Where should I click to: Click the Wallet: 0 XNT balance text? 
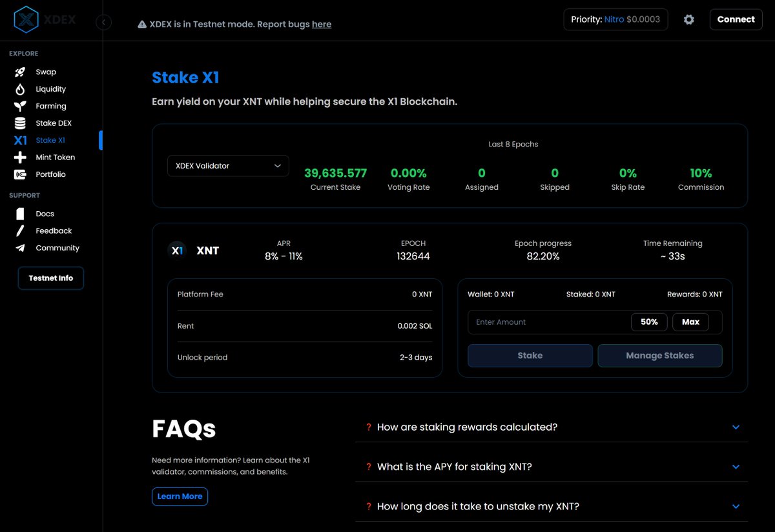click(x=491, y=294)
